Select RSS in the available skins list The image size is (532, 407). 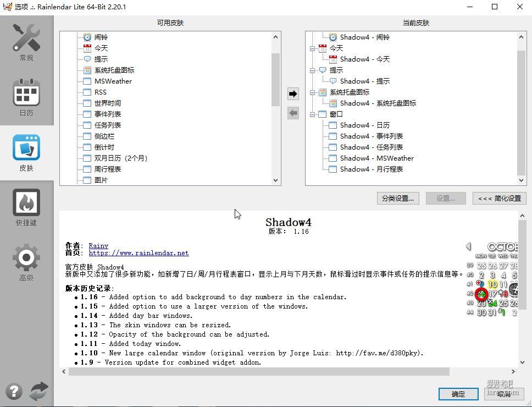pyautogui.click(x=101, y=92)
